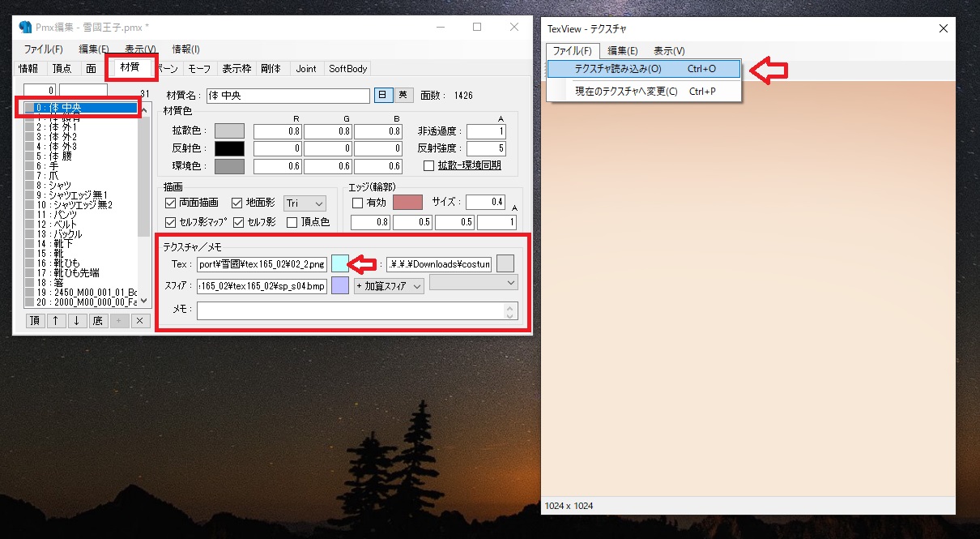The image size is (980, 539).
Task: Click the 非透過度 value field
Action: 487,130
